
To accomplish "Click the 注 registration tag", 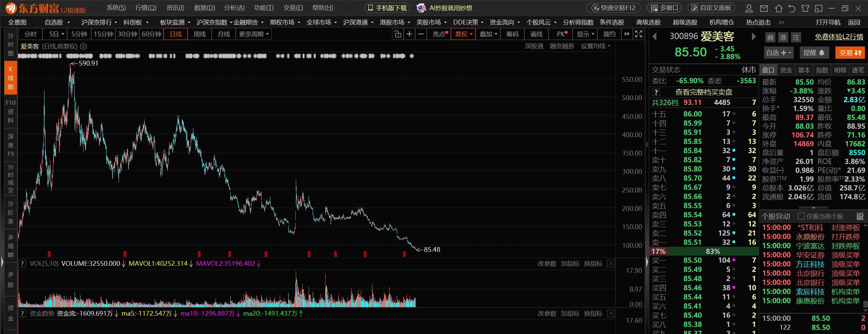I will (796, 37).
